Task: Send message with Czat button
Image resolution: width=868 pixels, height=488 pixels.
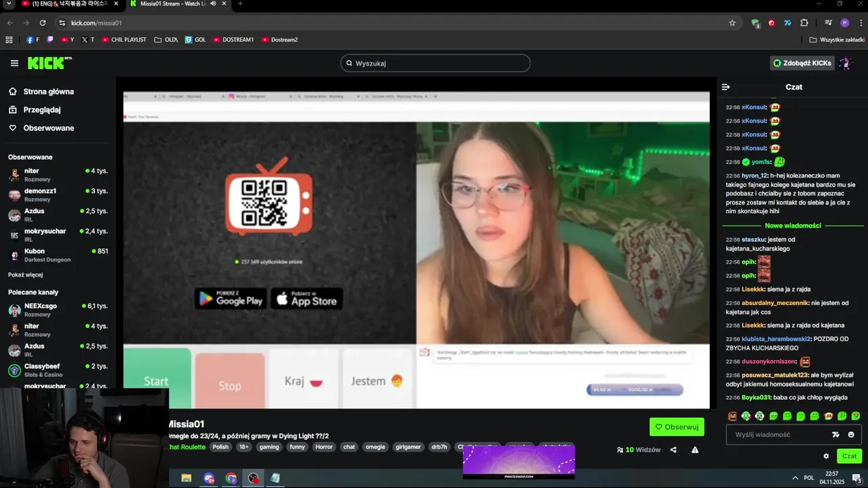Action: pyautogui.click(x=849, y=456)
